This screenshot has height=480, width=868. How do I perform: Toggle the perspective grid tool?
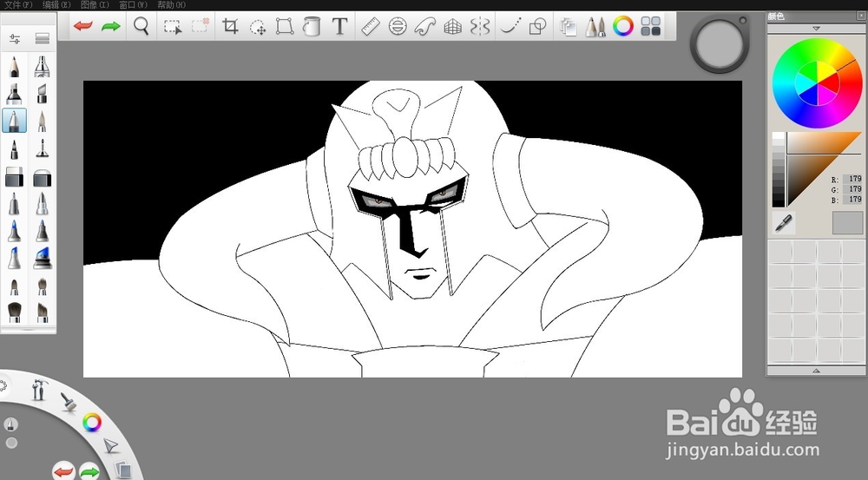[453, 27]
